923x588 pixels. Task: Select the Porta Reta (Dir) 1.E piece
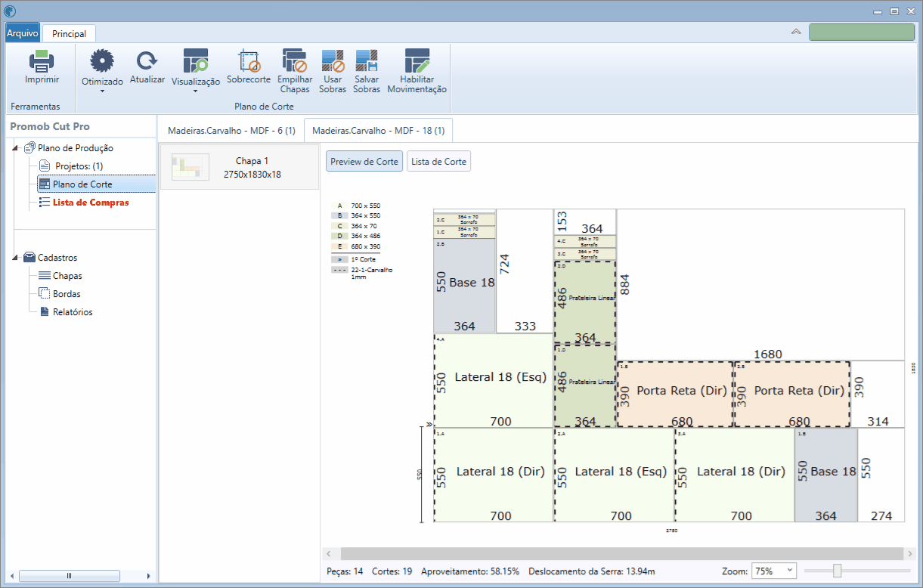[x=675, y=394]
